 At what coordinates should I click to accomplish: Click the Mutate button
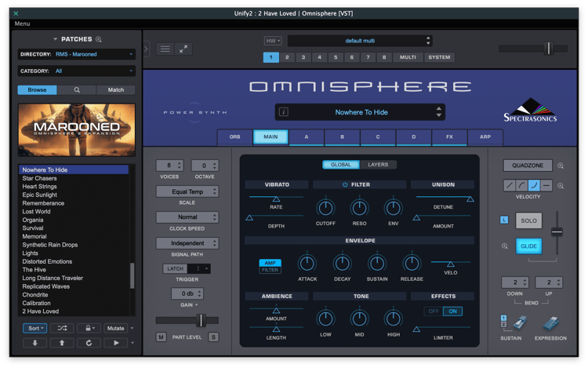click(x=115, y=328)
